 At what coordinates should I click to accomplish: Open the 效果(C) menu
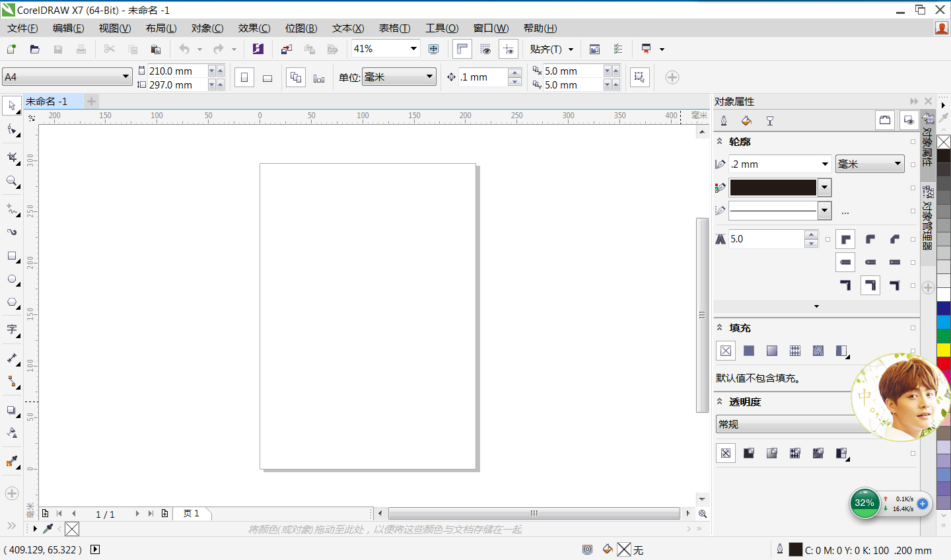click(x=254, y=28)
